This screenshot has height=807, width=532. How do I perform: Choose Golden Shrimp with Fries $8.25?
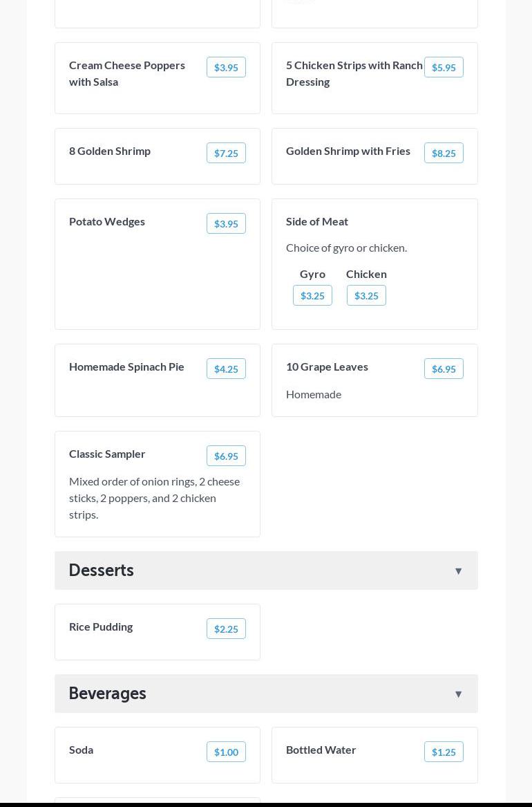click(x=444, y=153)
